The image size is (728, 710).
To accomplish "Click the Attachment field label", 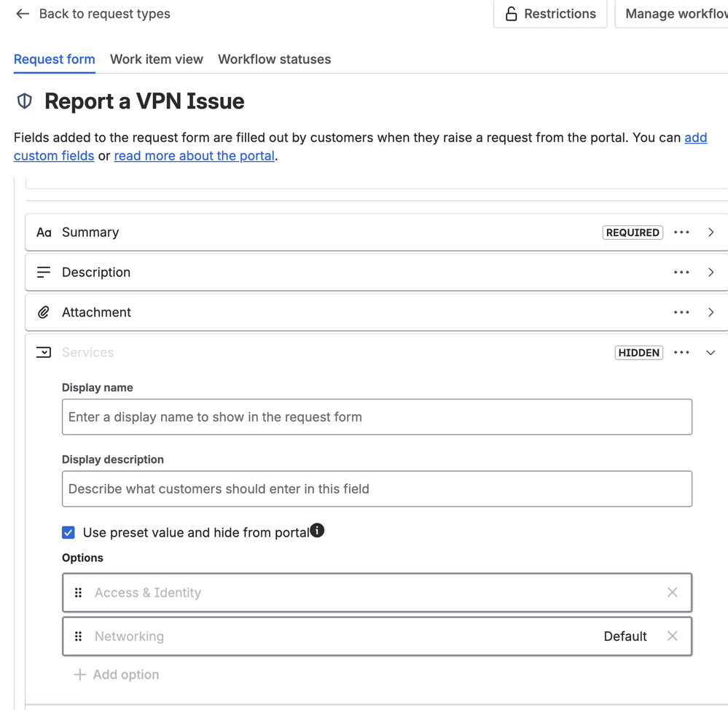I will point(97,312).
